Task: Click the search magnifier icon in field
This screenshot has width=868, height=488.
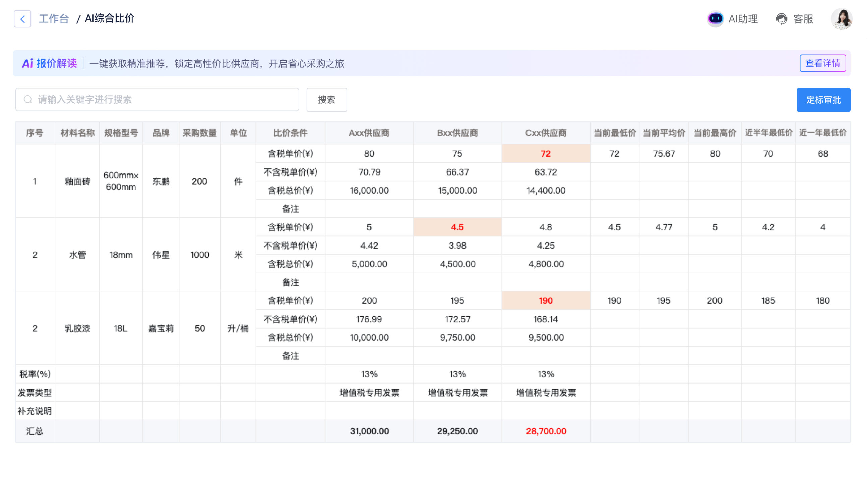Action: point(28,100)
